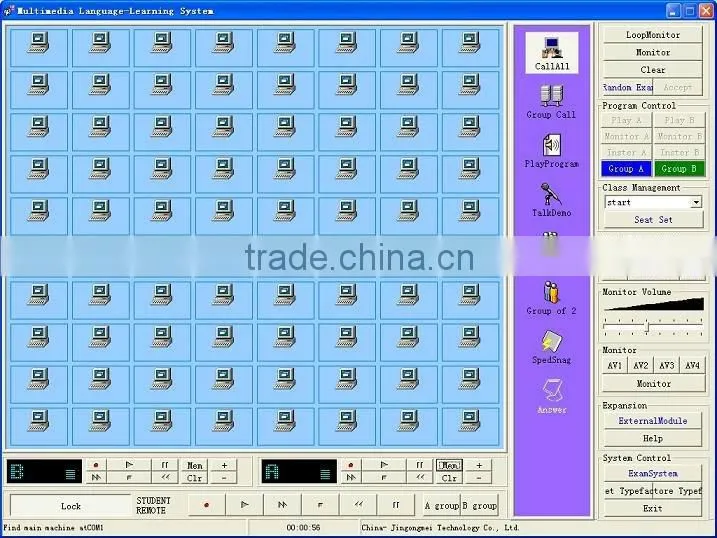Screen dimensions: 717x538
Task: Select the first student computer seat icon
Action: click(x=38, y=48)
